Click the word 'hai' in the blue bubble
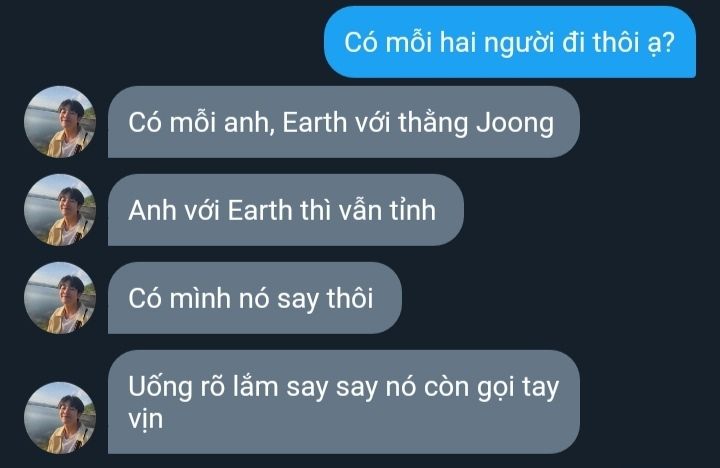This screenshot has width=720, height=468. pos(457,42)
